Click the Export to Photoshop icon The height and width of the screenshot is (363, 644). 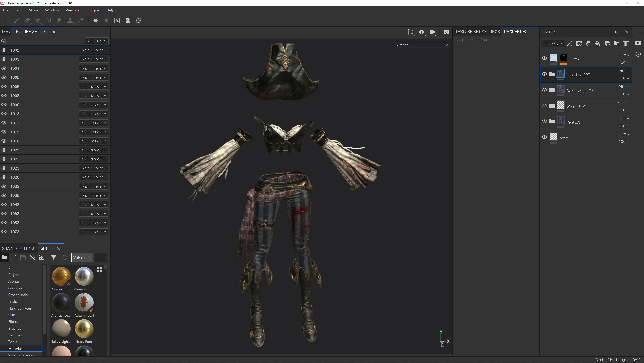(117, 21)
